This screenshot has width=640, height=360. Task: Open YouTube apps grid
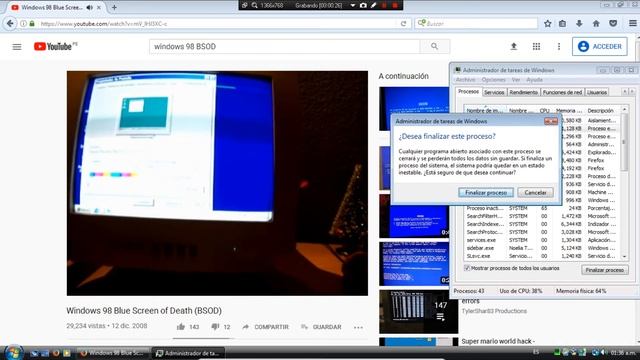[536, 47]
